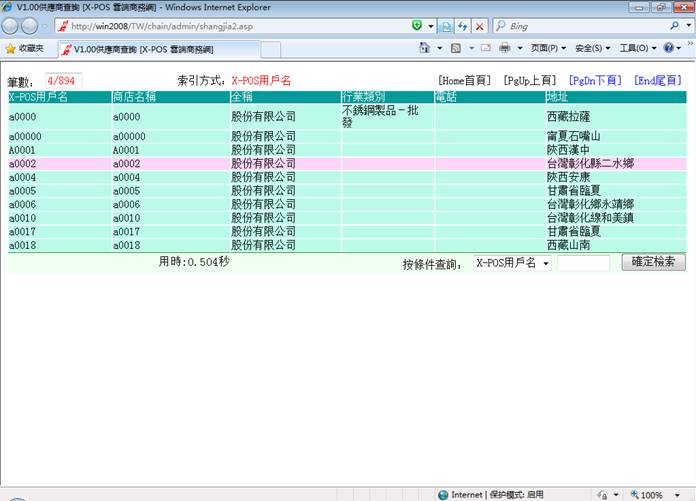The image size is (696, 501).
Task: Go to next page via PgDn下頁
Action: pyautogui.click(x=594, y=80)
